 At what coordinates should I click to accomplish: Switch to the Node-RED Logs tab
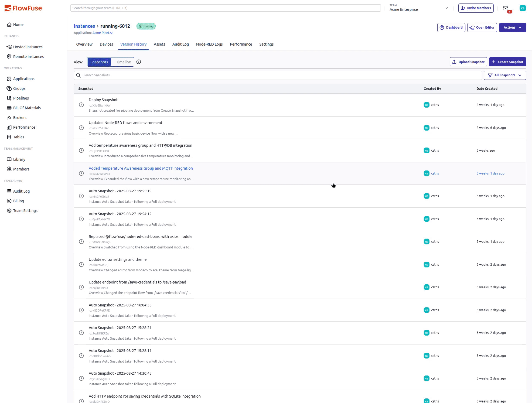tap(209, 44)
